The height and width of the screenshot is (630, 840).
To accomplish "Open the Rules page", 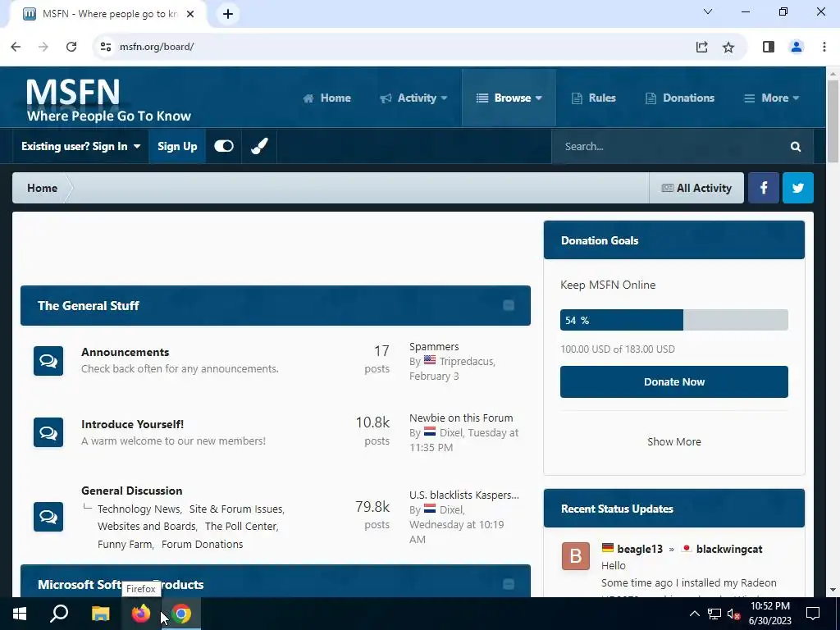I will [x=594, y=98].
